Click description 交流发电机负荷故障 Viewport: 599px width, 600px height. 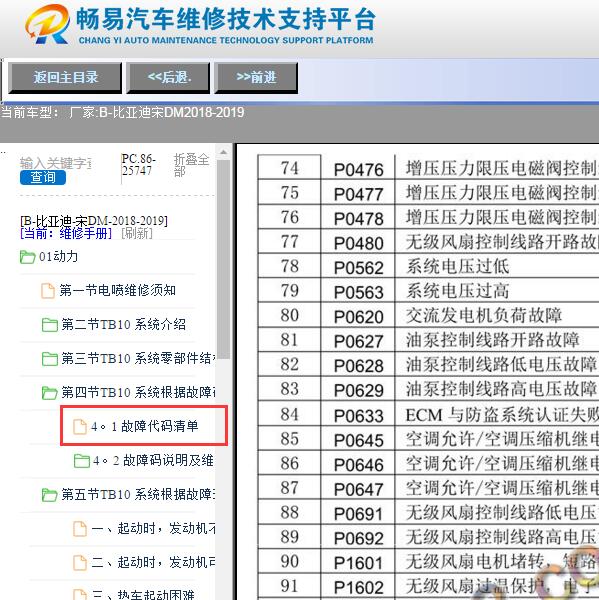coord(484,316)
